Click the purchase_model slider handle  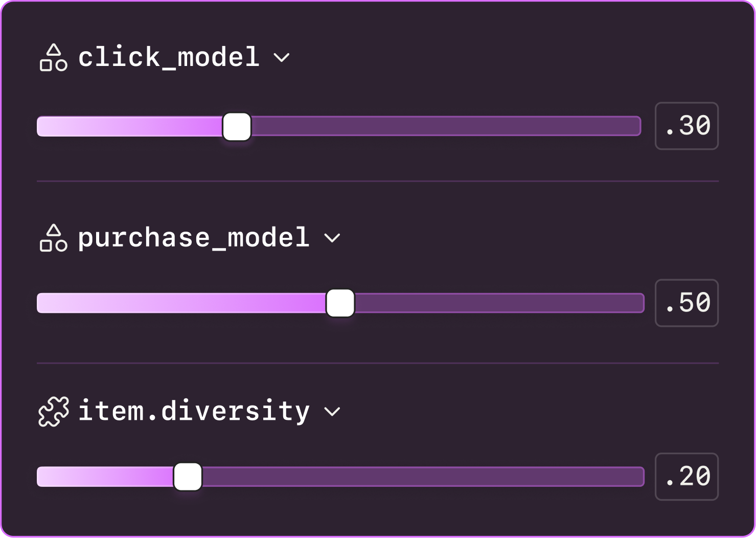tap(340, 303)
